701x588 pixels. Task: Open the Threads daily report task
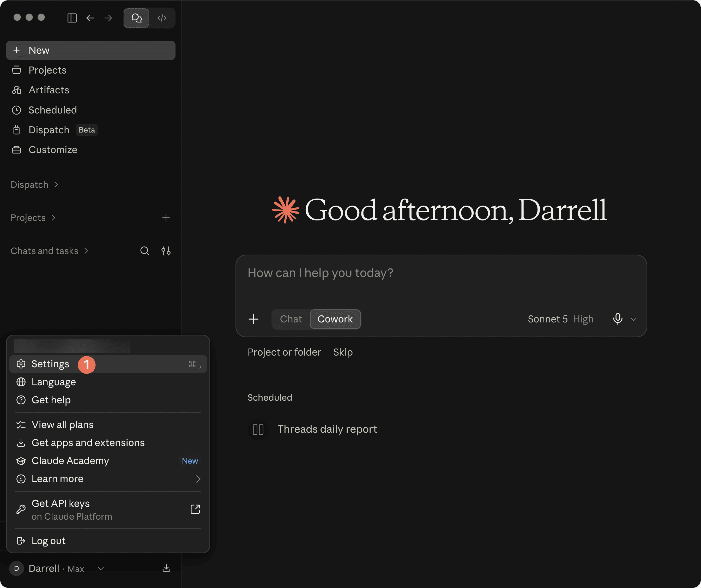(327, 429)
